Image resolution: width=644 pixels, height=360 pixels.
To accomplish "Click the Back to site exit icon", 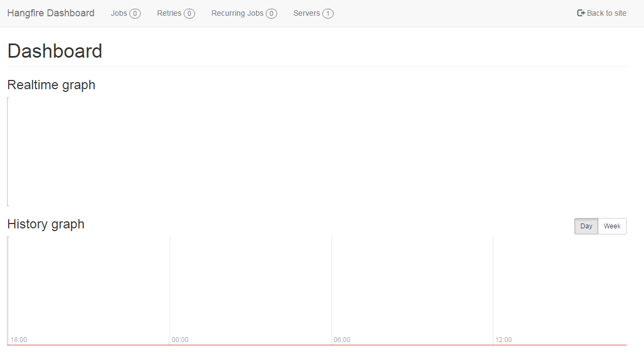I will click(580, 13).
